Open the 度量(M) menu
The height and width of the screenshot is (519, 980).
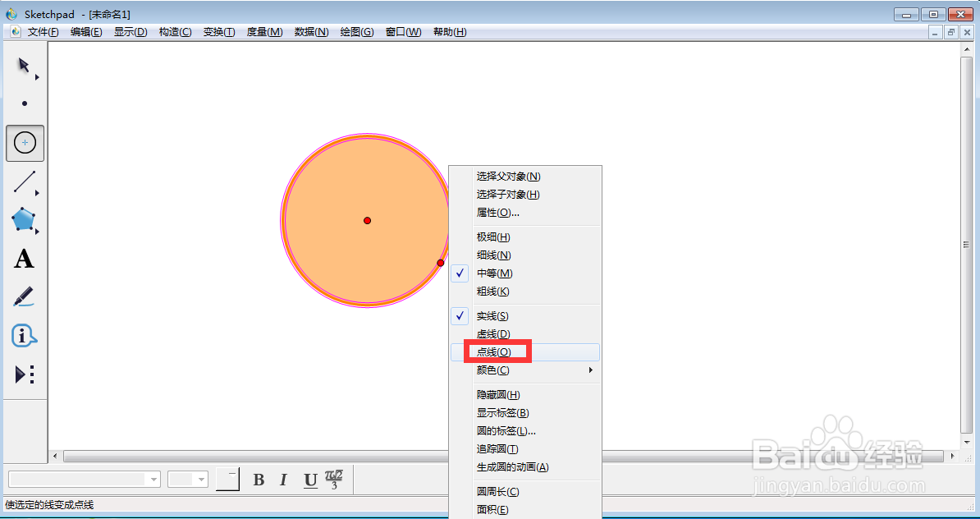pos(265,32)
